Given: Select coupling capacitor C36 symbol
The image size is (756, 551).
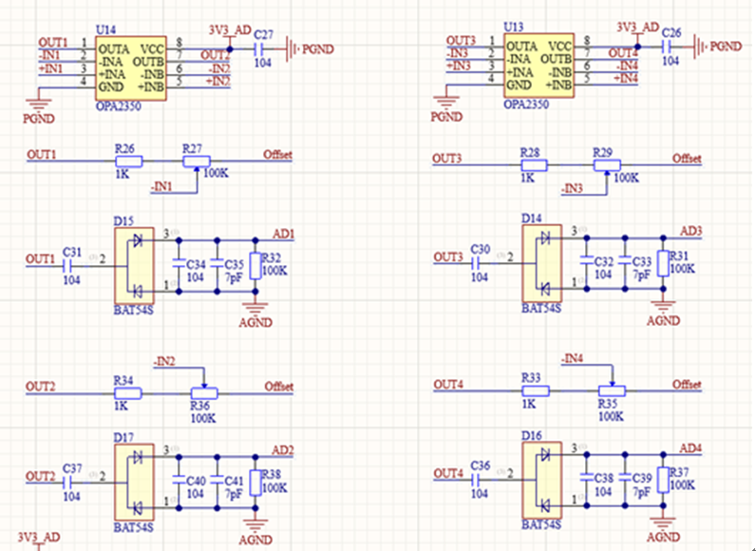Looking at the screenshot, I should click(476, 480).
